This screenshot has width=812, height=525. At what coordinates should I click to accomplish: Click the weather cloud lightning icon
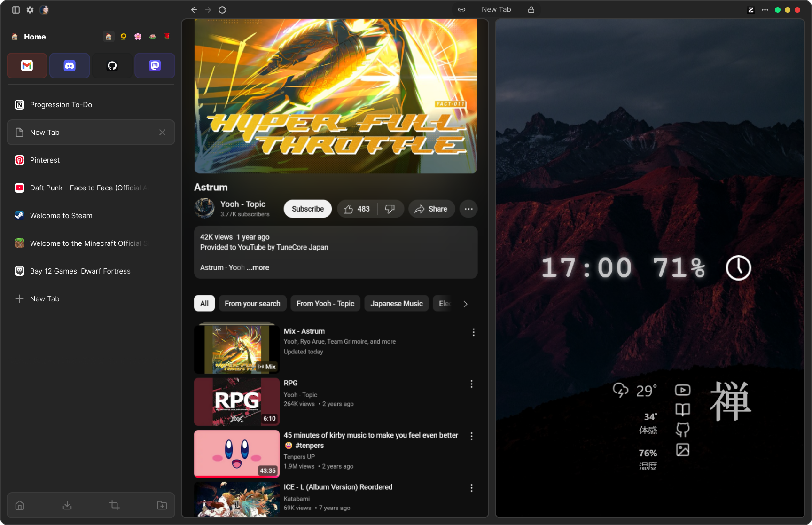click(x=620, y=390)
